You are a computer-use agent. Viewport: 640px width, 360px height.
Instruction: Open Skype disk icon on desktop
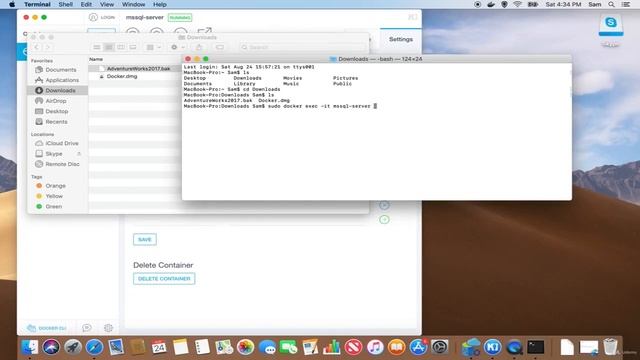tap(611, 25)
